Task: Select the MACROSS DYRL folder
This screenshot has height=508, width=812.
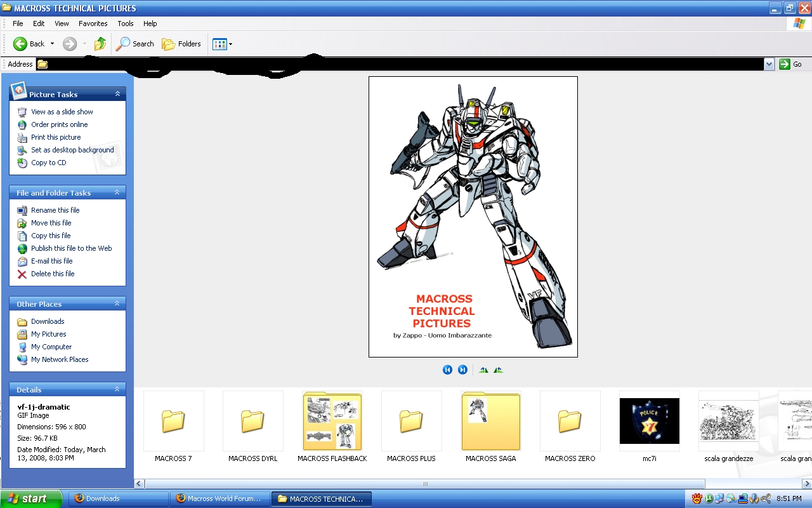Action: [x=252, y=426]
